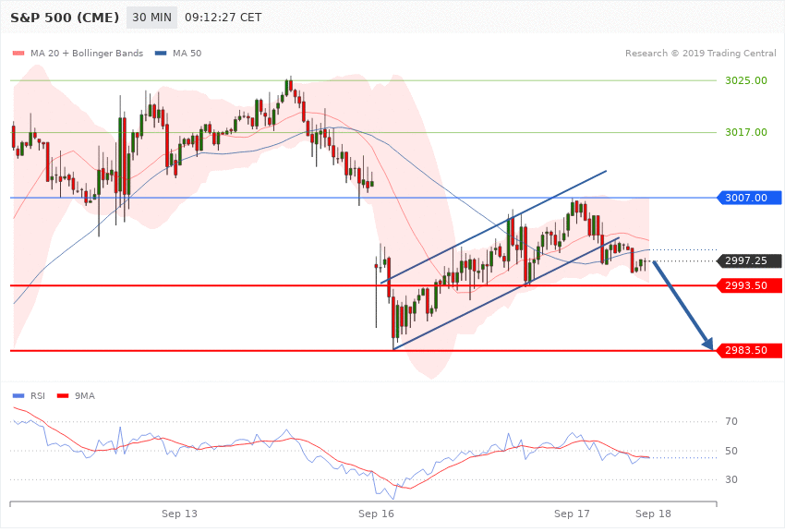This screenshot has height=532, width=785.
Task: Click the 3025.00 resistance level label
Action: click(x=746, y=80)
